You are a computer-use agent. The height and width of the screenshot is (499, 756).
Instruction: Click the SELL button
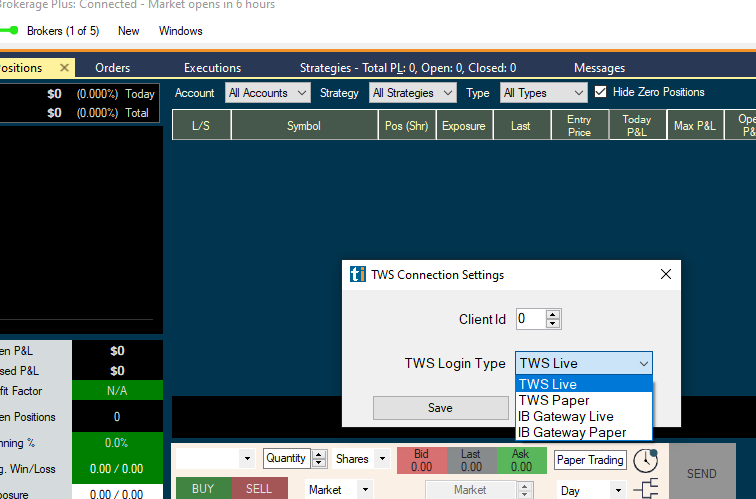click(x=259, y=488)
